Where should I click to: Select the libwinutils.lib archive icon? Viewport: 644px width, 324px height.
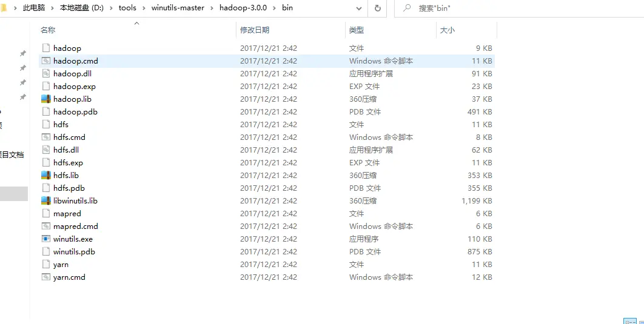click(46, 201)
